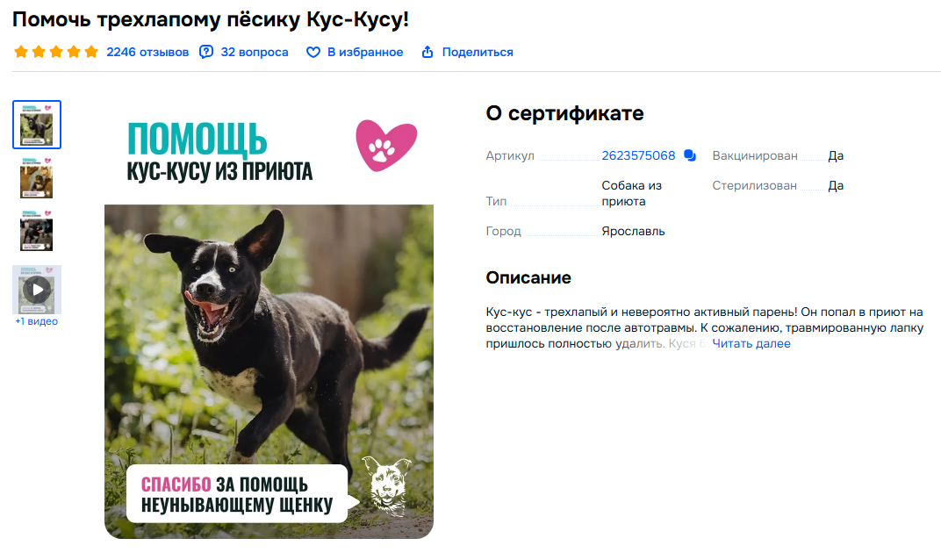941x560 pixels.
Task: Click the article number 2623575068
Action: [638, 155]
